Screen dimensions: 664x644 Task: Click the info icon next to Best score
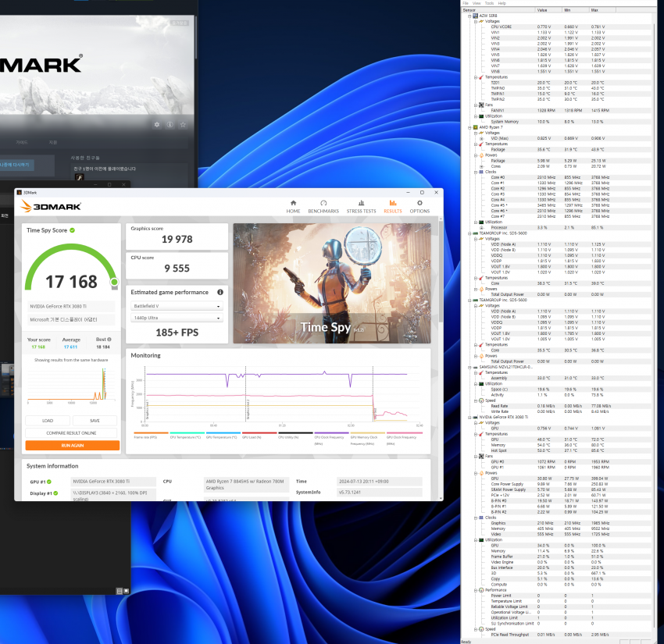pyautogui.click(x=109, y=340)
